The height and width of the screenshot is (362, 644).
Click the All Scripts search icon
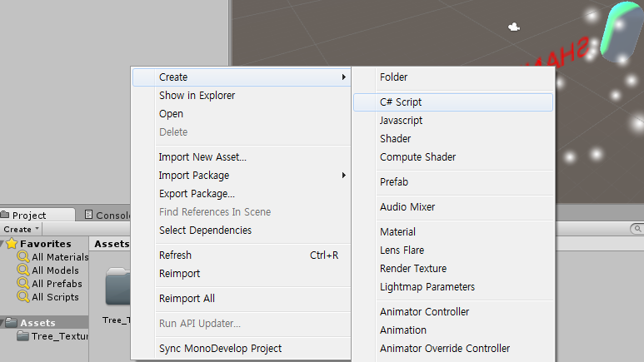(x=23, y=297)
